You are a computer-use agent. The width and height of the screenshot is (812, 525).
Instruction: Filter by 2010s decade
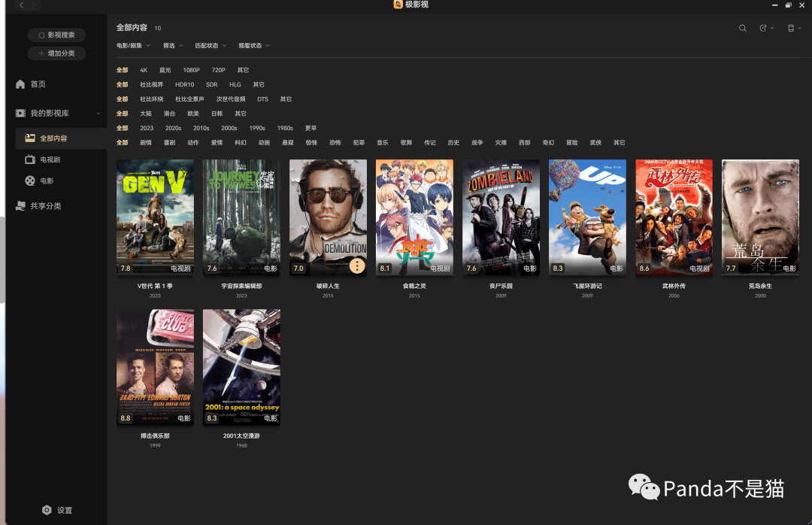pos(201,128)
